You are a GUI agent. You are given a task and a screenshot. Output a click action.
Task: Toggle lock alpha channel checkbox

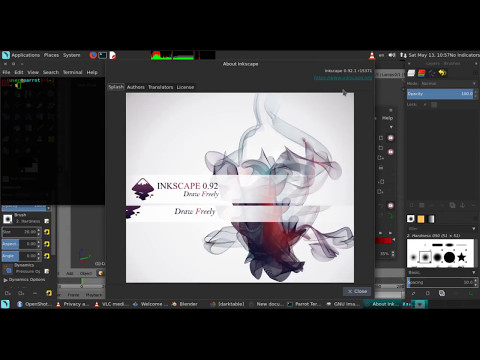[x=434, y=105]
